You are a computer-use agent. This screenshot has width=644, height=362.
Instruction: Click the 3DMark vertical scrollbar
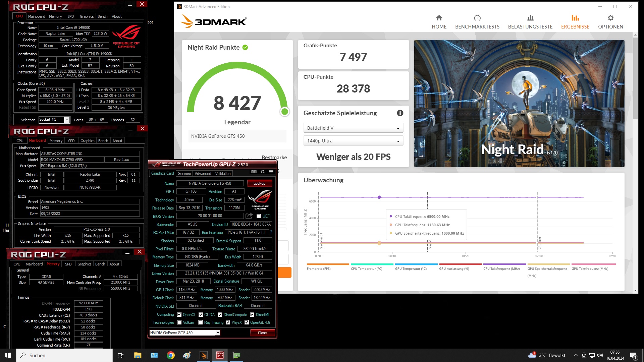(x=635, y=78)
